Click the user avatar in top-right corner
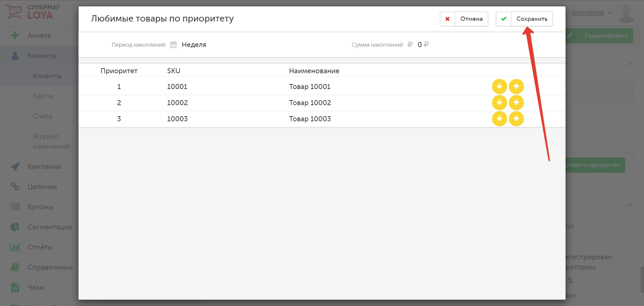 626,13
